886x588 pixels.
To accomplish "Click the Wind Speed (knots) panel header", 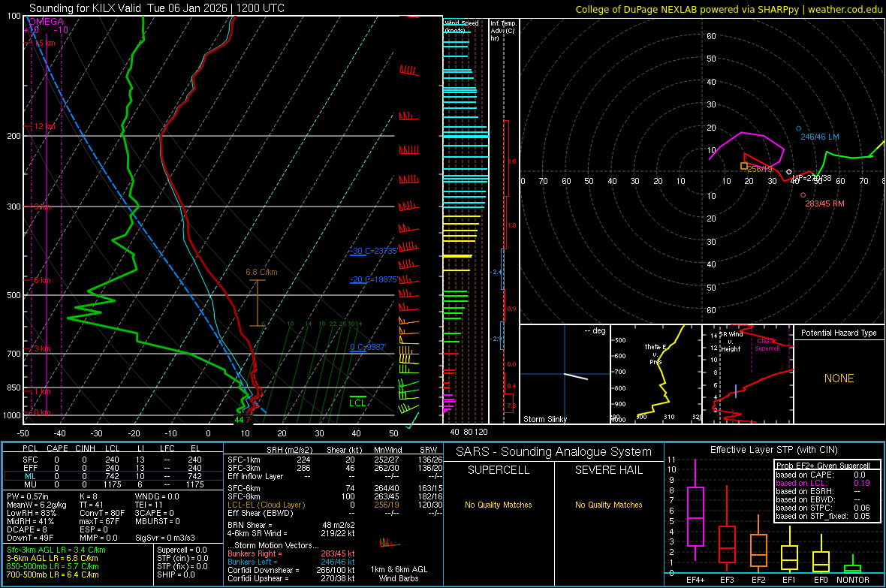I will click(462, 26).
